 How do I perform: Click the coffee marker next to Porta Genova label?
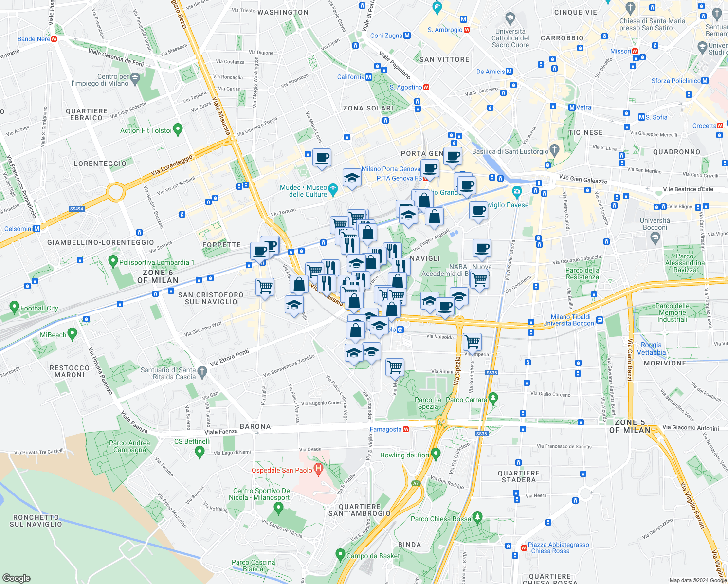tap(453, 157)
